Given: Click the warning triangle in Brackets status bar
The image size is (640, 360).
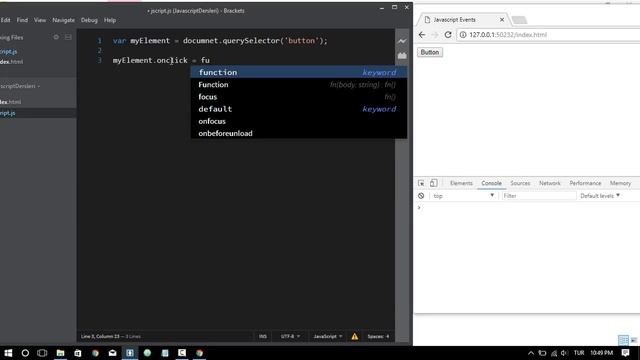Looking at the screenshot, I should [x=355, y=336].
